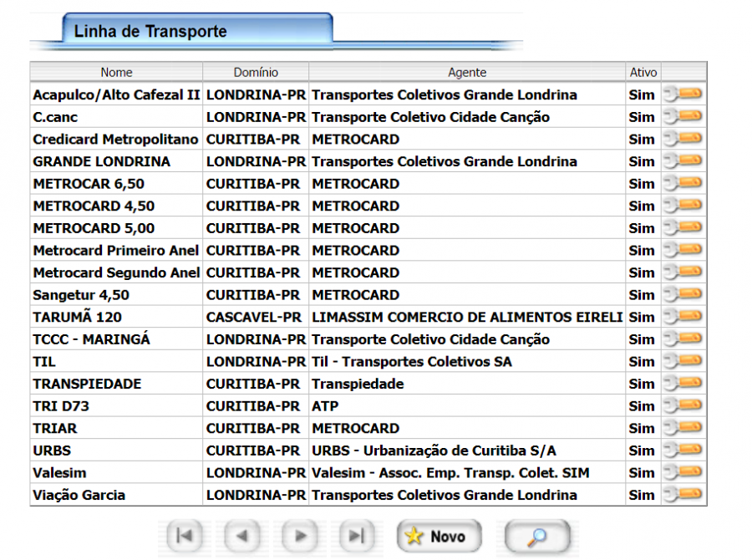
Task: Jump to the last page of results
Action: pos(358,537)
